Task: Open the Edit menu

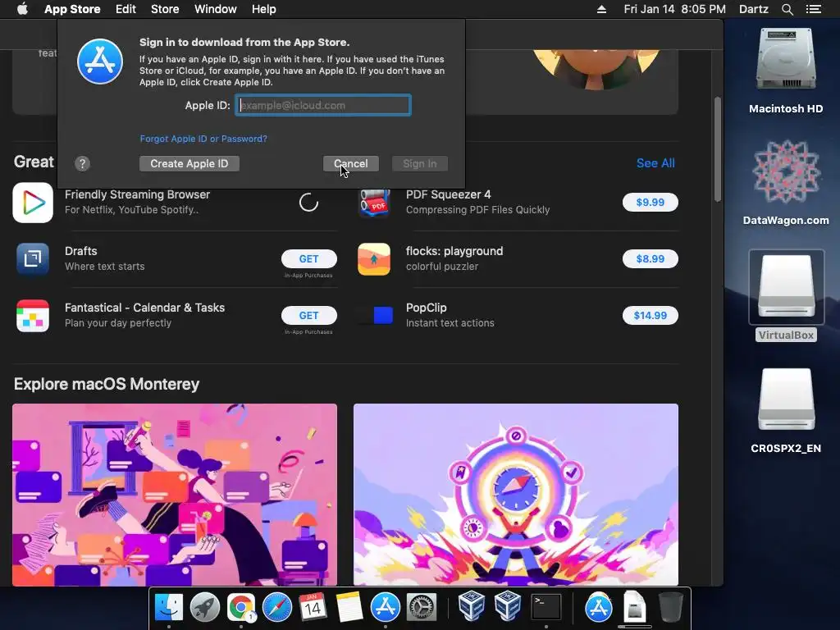Action: point(126,9)
